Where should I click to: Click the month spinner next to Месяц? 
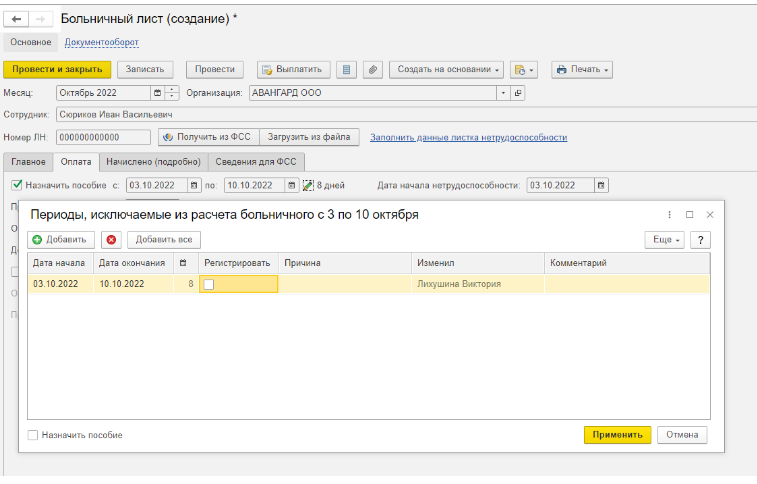point(173,93)
